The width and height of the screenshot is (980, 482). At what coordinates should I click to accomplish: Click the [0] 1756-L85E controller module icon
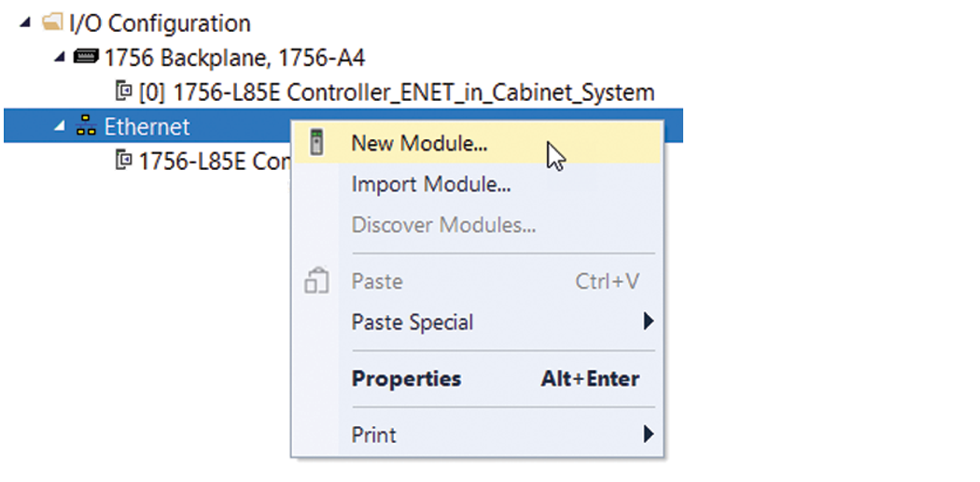click(x=124, y=92)
